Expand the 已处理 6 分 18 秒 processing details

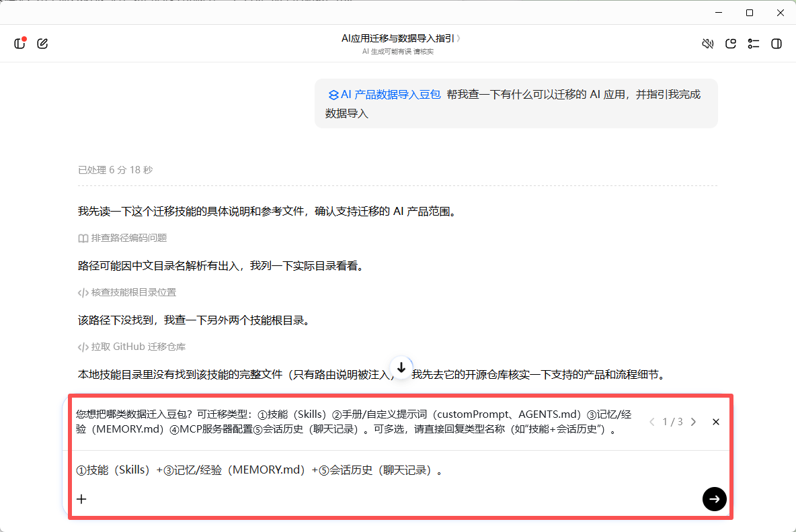pyautogui.click(x=115, y=170)
